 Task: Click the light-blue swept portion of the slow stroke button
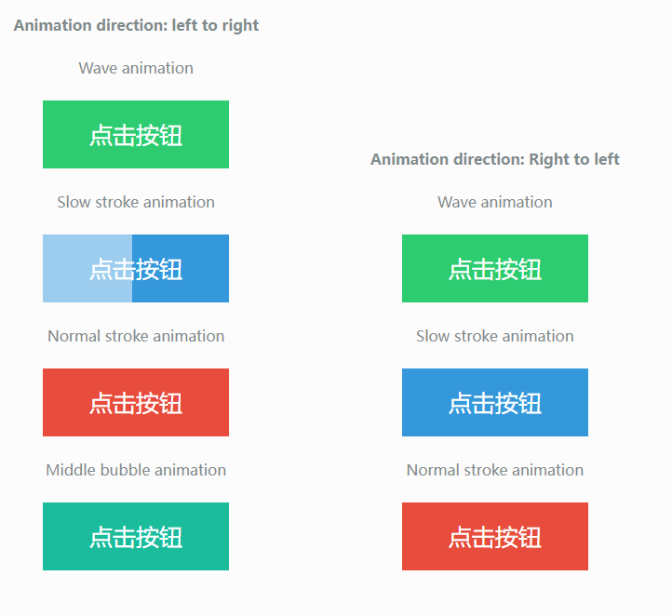tap(87, 269)
